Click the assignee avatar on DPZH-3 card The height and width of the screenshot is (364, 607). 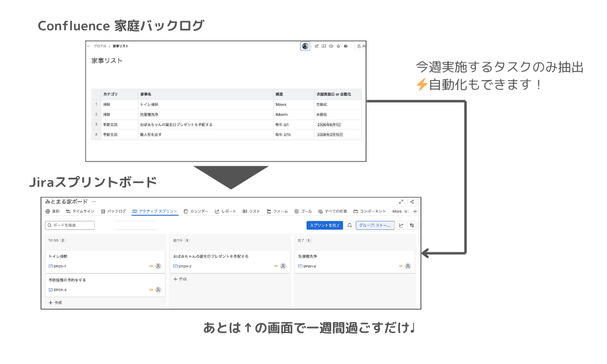pyautogui.click(x=283, y=266)
